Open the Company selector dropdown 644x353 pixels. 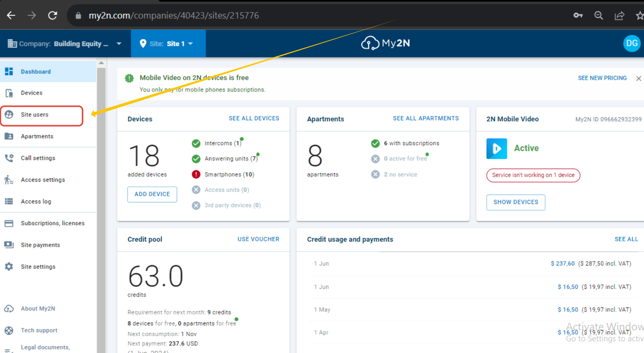(x=65, y=44)
